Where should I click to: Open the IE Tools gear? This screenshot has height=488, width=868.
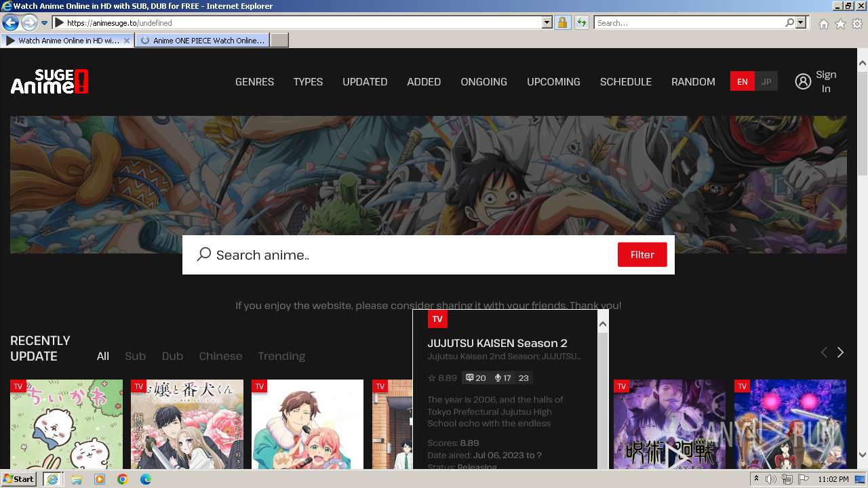pos(857,24)
